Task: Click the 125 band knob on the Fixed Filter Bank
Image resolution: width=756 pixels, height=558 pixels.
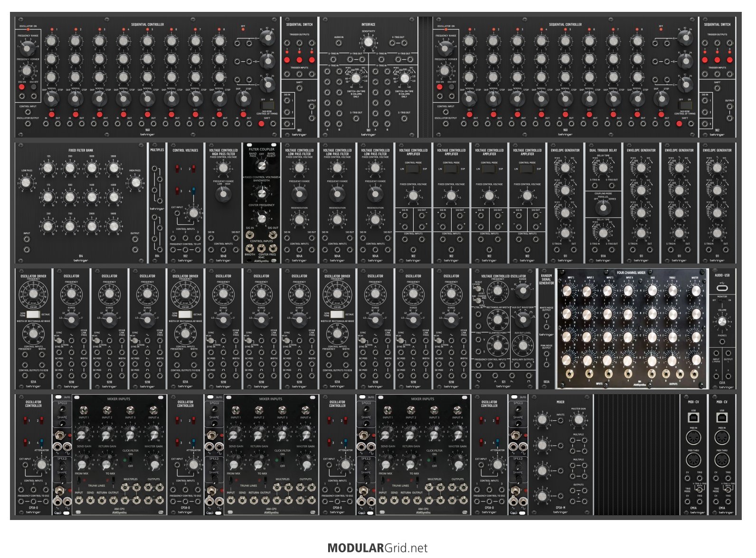Action: click(48, 167)
